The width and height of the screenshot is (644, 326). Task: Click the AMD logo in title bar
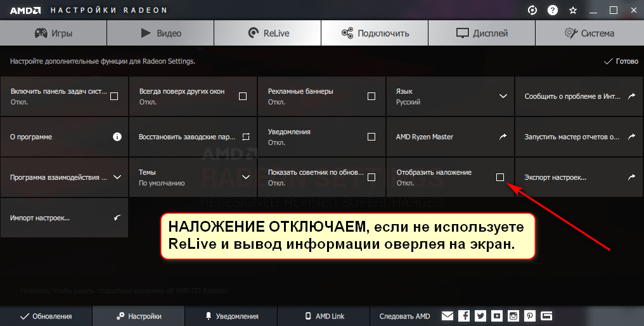[x=25, y=11]
